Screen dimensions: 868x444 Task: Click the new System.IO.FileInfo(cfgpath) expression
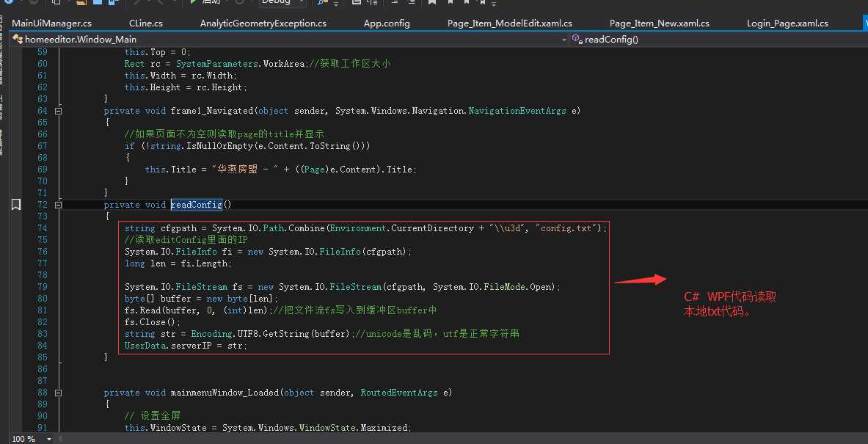(328, 252)
